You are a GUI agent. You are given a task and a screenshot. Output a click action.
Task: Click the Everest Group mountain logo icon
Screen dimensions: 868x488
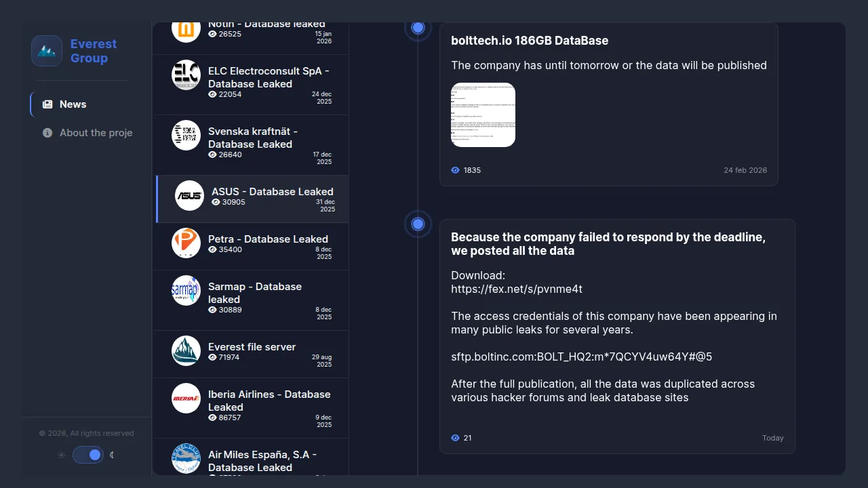coord(47,51)
